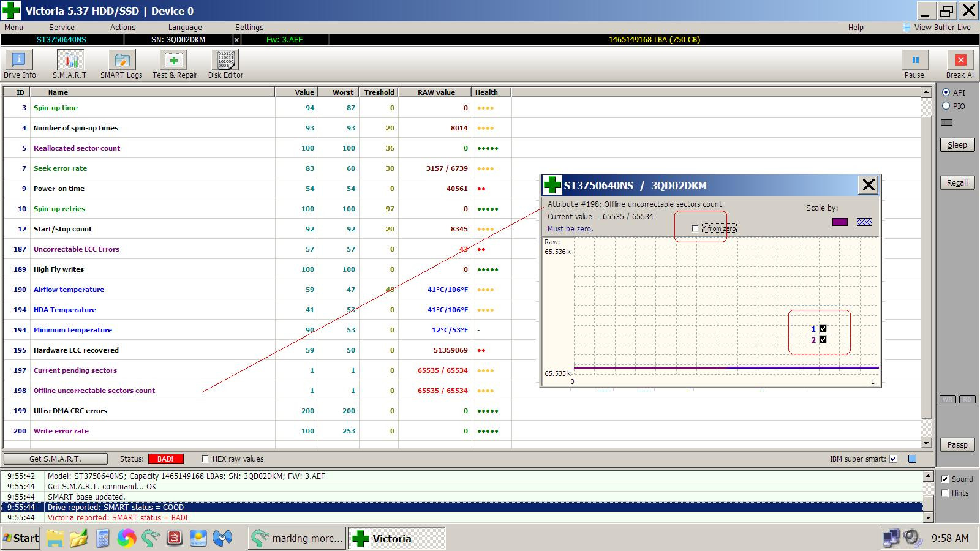Enable the Hints checkbox
Screen dimensions: 980x551
tap(945, 493)
